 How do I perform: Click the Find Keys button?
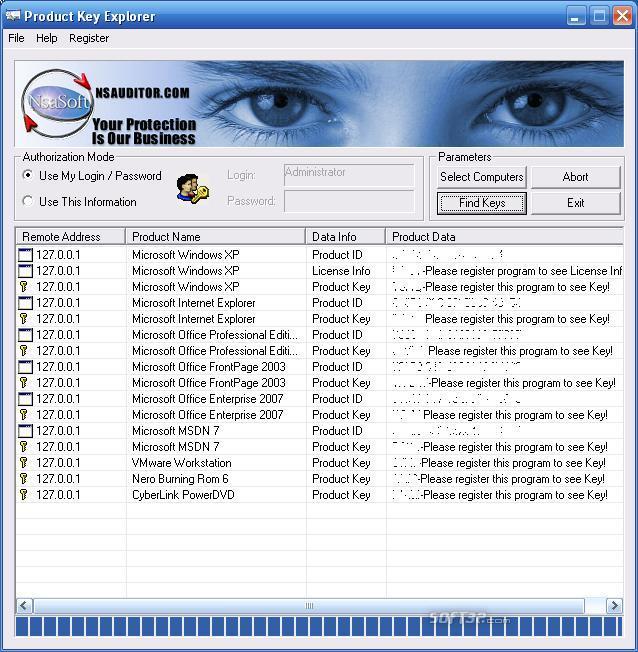pyautogui.click(x=482, y=203)
